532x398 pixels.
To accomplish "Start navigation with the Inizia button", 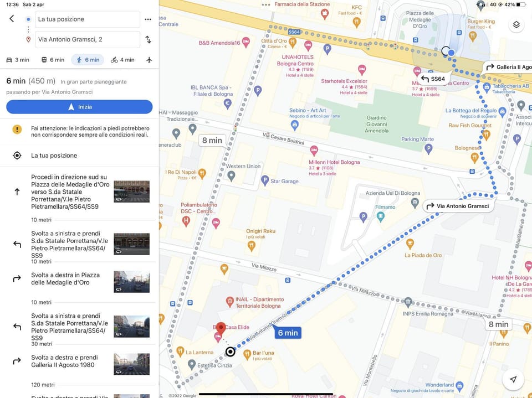I will coord(79,107).
